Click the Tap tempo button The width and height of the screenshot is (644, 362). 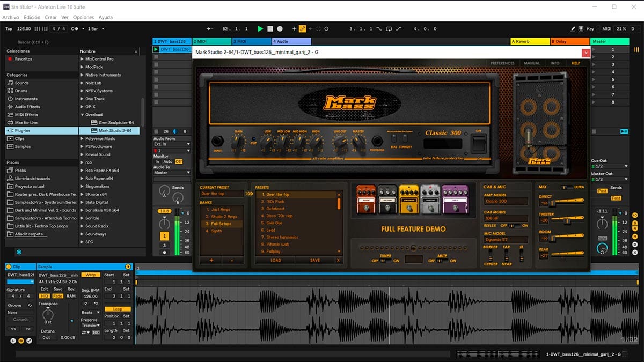(9, 28)
